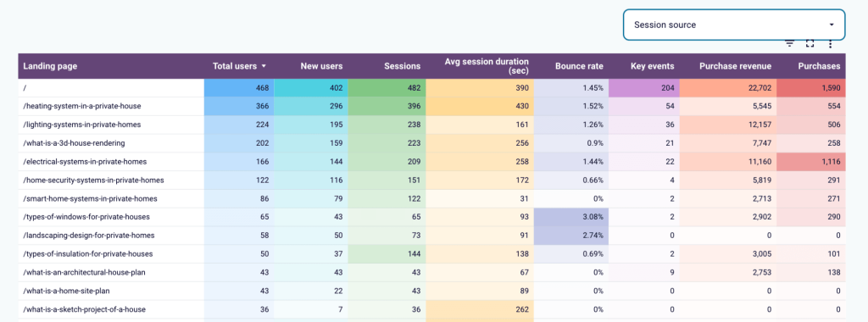Click Sessions value 223
The width and height of the screenshot is (868, 322).
414,143
